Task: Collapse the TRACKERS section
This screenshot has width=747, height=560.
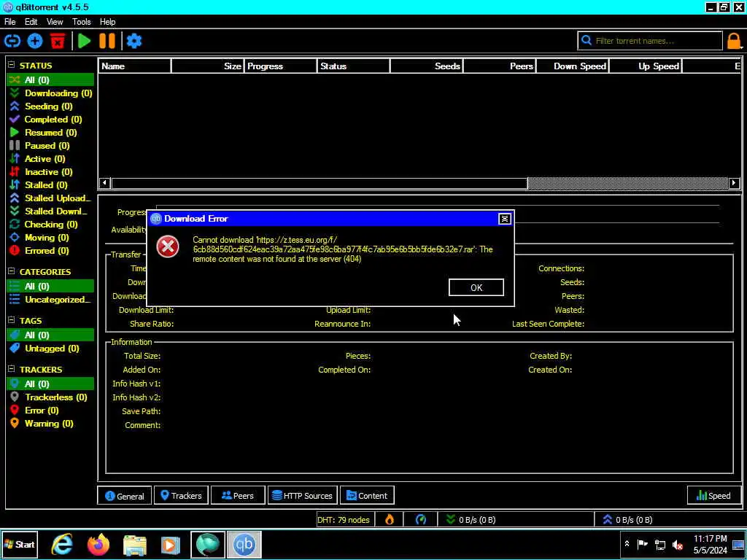Action: coord(12,369)
